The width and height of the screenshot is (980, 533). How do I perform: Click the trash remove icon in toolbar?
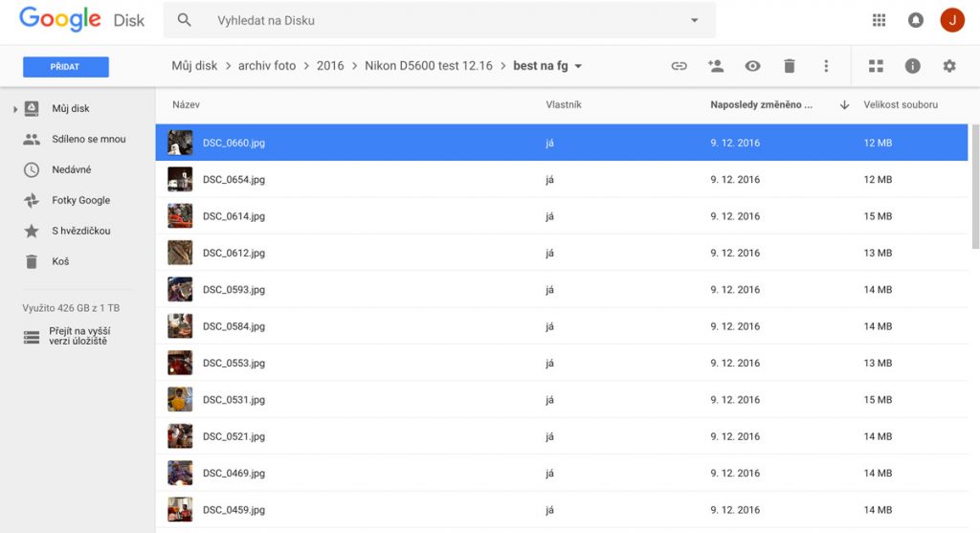pyautogui.click(x=789, y=66)
